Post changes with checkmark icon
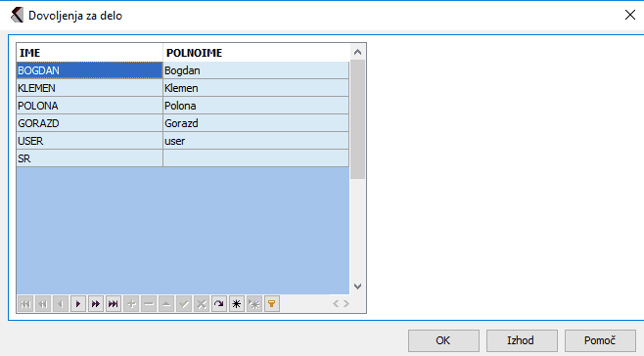The height and width of the screenshot is (356, 644). tap(184, 304)
